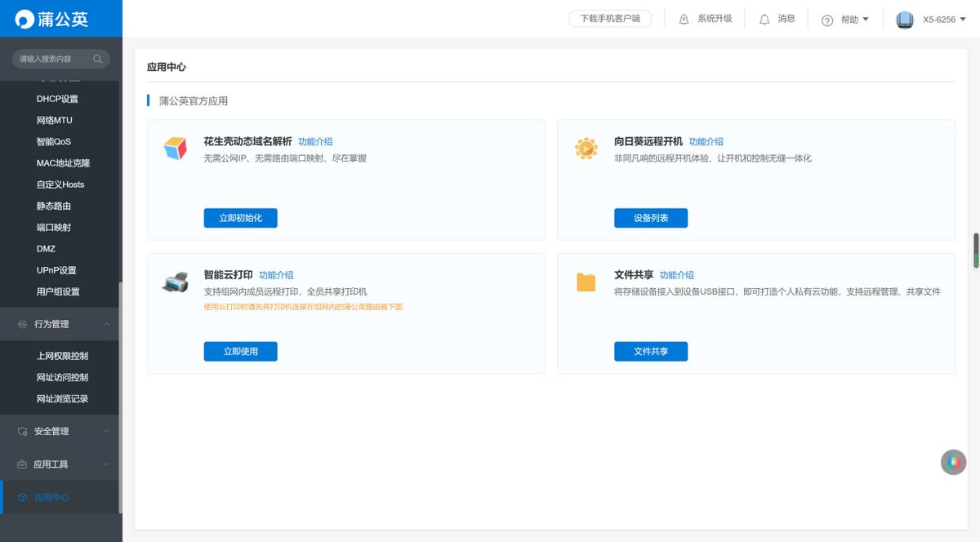Open 消息 via the bell icon

pos(764,19)
